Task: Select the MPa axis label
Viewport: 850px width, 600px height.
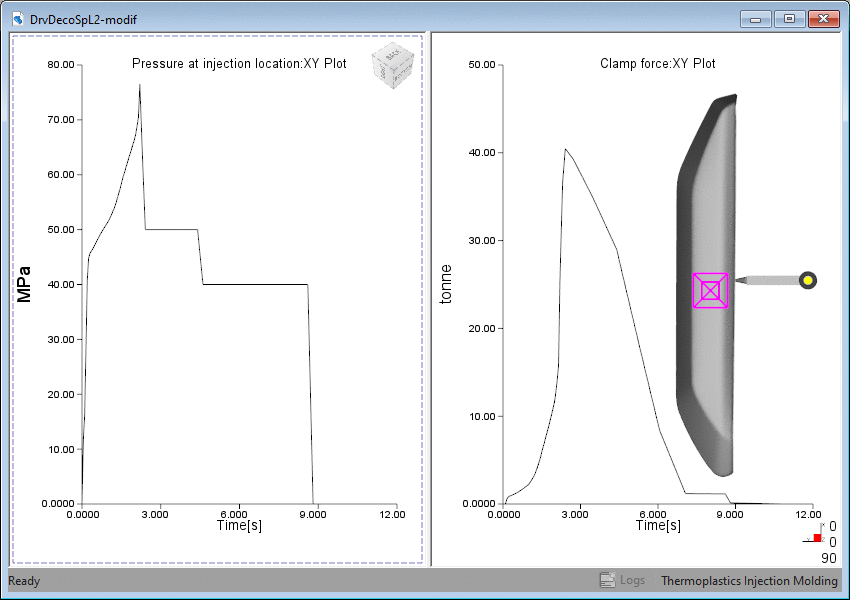Action: pyautogui.click(x=23, y=283)
